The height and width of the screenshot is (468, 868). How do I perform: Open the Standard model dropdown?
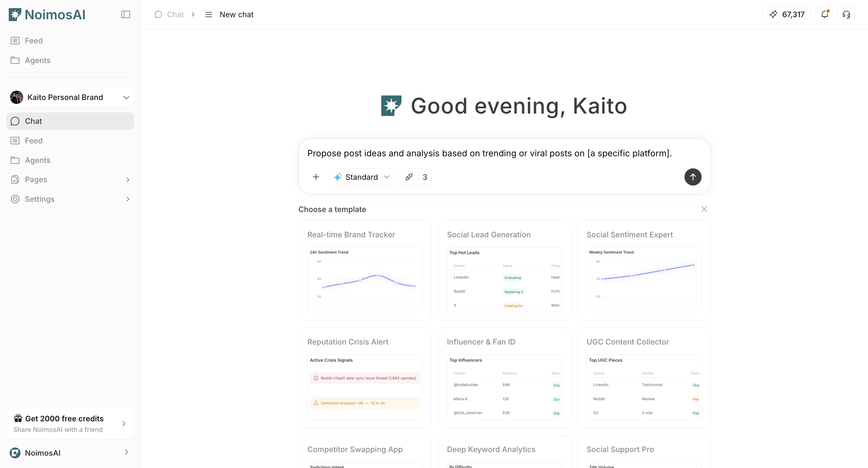point(362,177)
